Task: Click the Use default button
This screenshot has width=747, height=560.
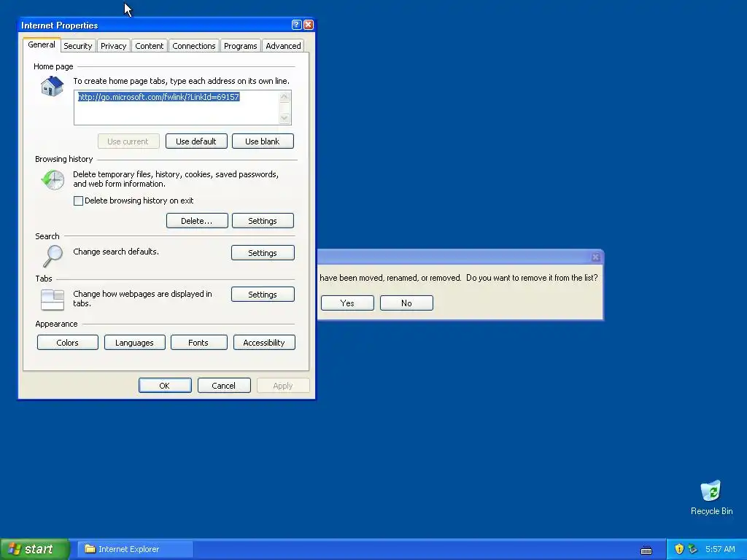Action: pos(196,141)
